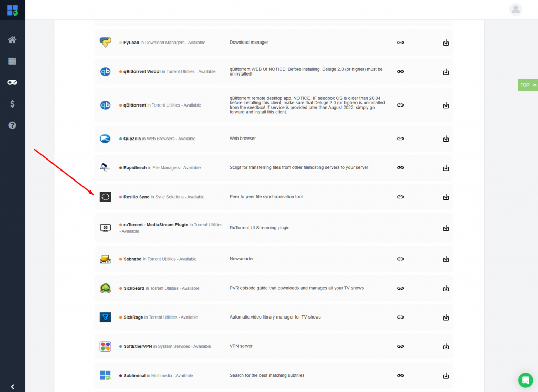Select the Rapidleech app name
This screenshot has width=538, height=392.
135,168
